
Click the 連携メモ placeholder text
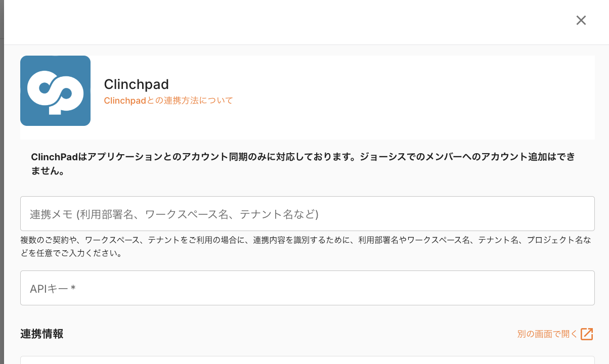pos(174,214)
